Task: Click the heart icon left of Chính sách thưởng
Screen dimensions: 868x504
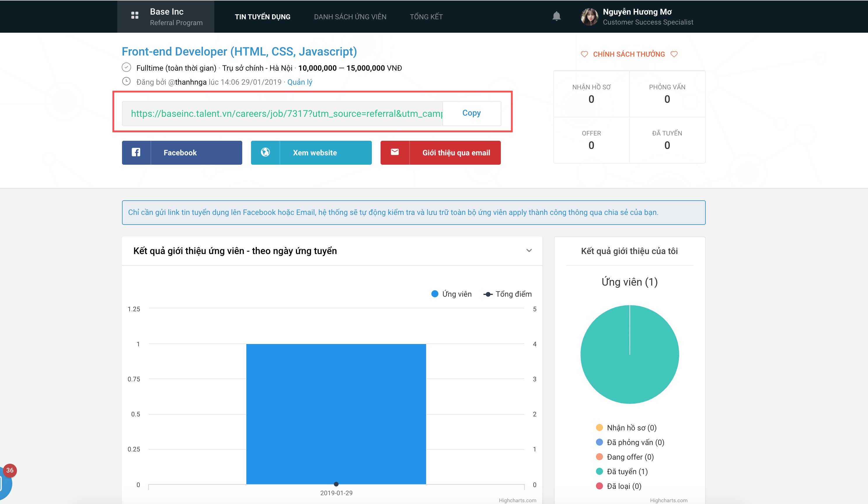Action: pos(584,54)
